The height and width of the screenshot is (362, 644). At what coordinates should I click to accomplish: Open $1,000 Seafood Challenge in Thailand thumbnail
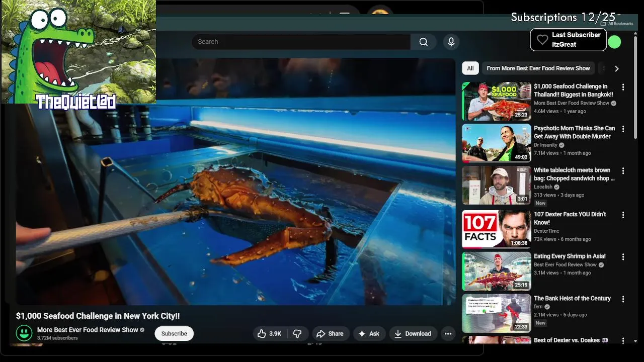[497, 101]
